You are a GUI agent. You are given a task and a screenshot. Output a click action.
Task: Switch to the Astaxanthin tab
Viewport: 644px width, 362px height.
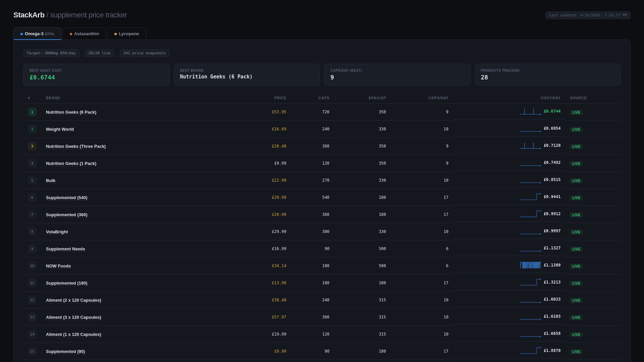click(84, 34)
